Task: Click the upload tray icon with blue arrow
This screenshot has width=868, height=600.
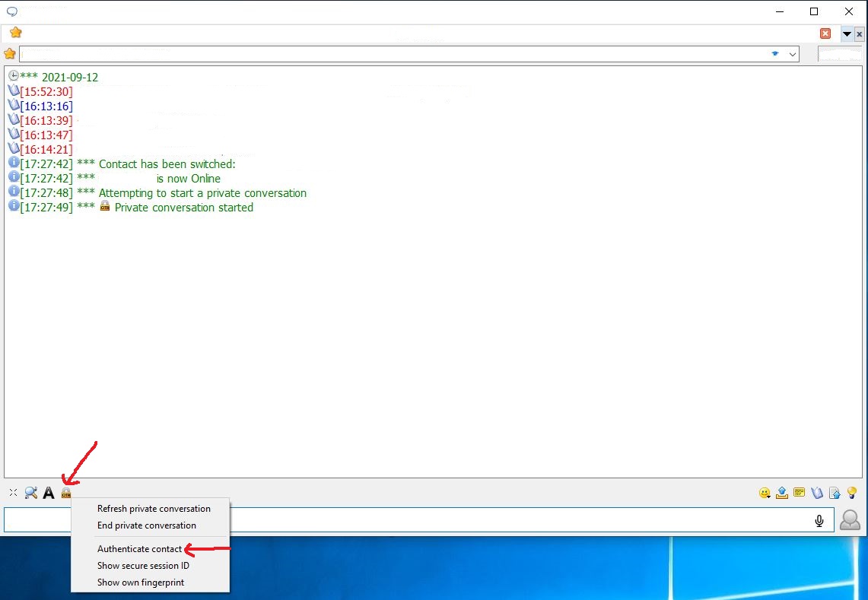Action: point(782,493)
